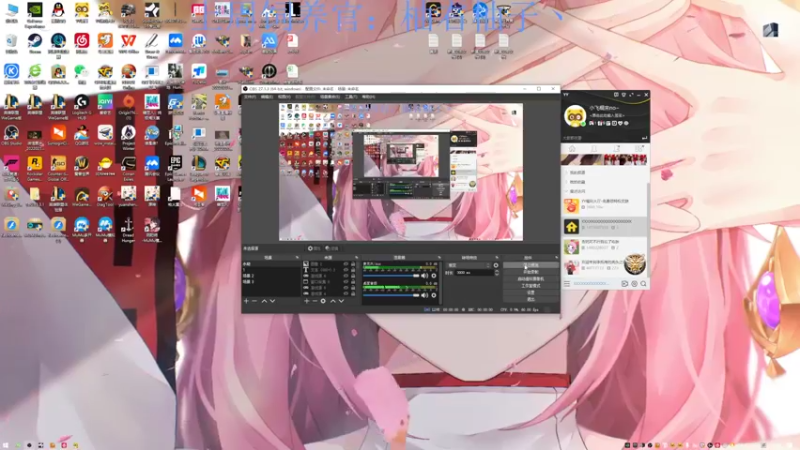Viewport: 800px width, 450px height.
Task: Open microphone channel settings gear in mixer
Action: pyautogui.click(x=434, y=276)
